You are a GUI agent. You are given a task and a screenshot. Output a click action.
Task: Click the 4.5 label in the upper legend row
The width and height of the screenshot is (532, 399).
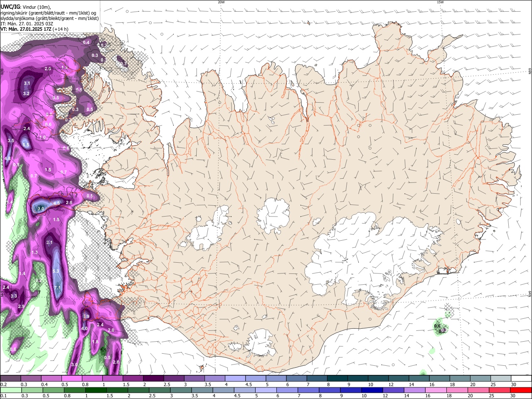pyautogui.click(x=249, y=384)
